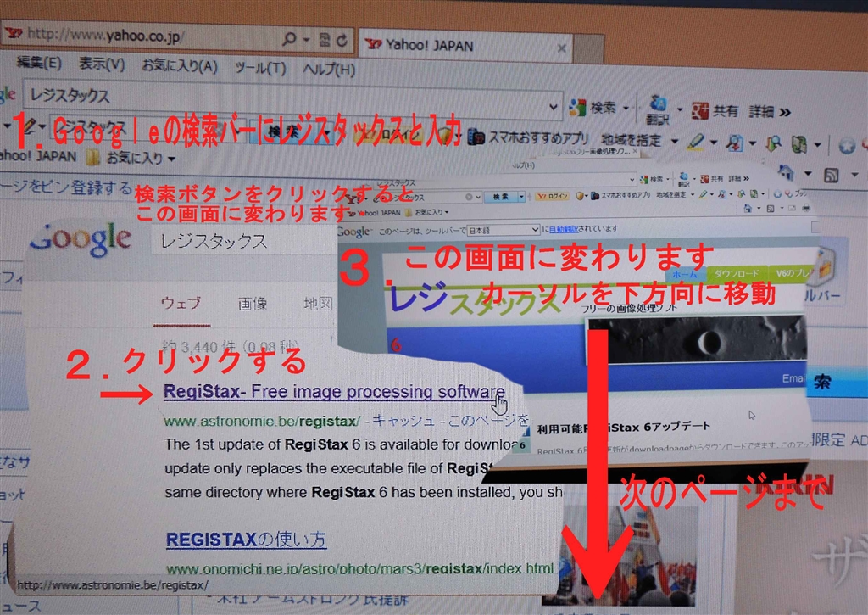Click the moon crater image on RegiStax page

697,338
